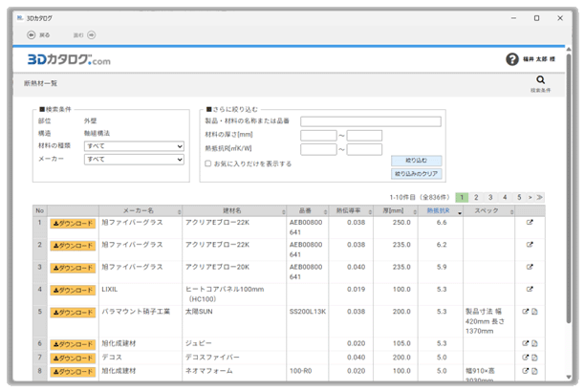Image resolution: width=585 pixels, height=392 pixels.
Task: Go forward with the 進む arrow icon
Action: click(x=92, y=35)
